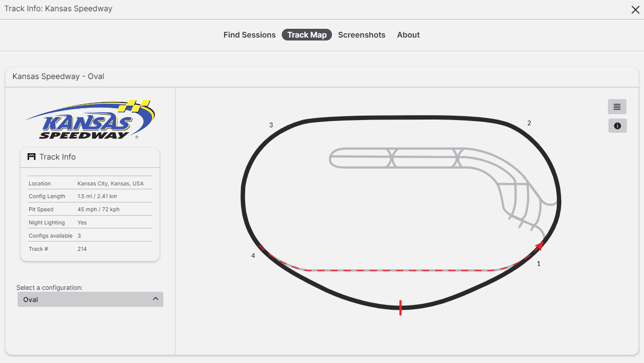Close the Track Info window
The width and height of the screenshot is (644, 363).
pos(635,10)
